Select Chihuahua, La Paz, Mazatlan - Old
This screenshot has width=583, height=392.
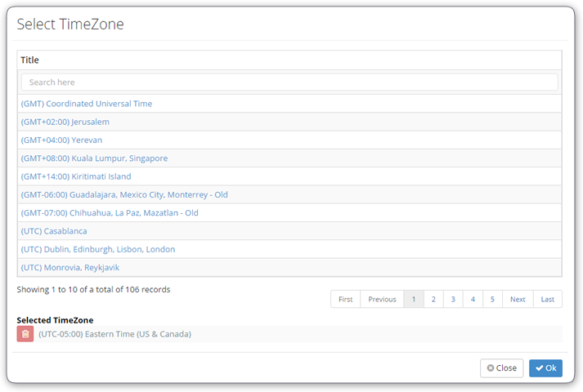[110, 212]
